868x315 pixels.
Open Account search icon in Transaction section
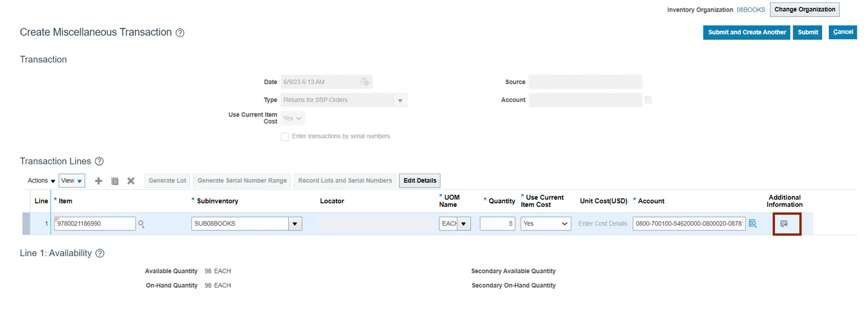click(648, 100)
